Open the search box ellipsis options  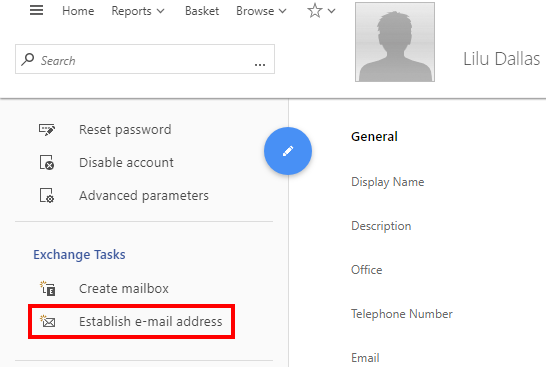coord(260,64)
